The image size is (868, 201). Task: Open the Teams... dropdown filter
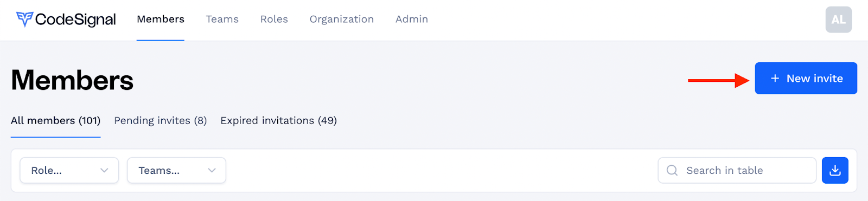tap(176, 170)
